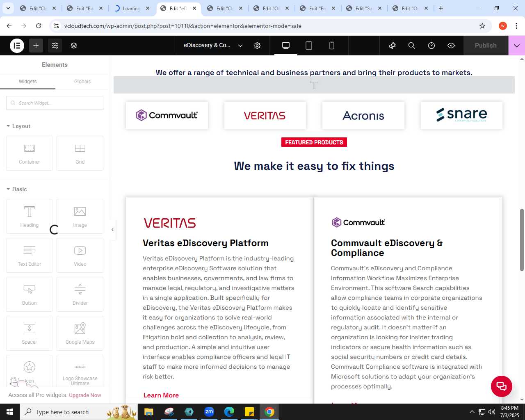Toggle preview changes eye icon
The width and height of the screenshot is (525, 420).
pyautogui.click(x=451, y=46)
